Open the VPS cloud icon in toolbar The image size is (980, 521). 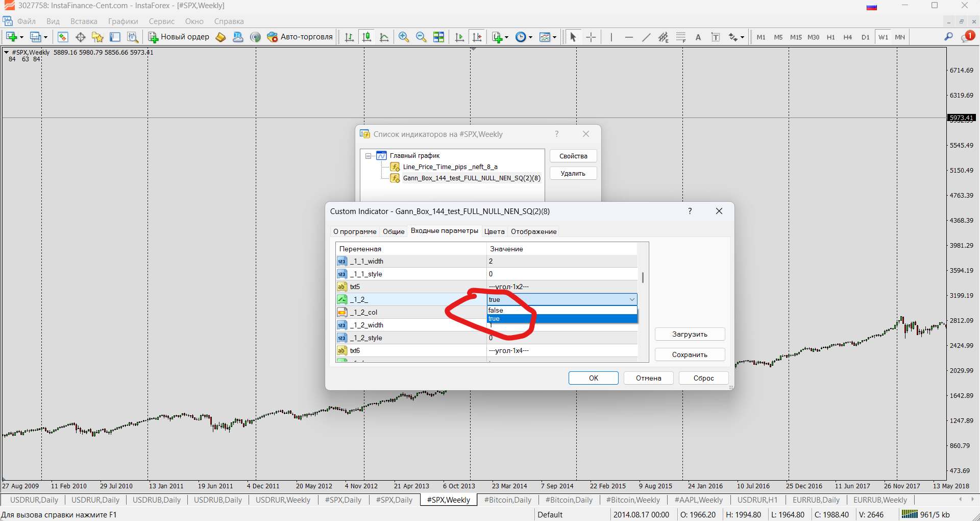point(238,37)
